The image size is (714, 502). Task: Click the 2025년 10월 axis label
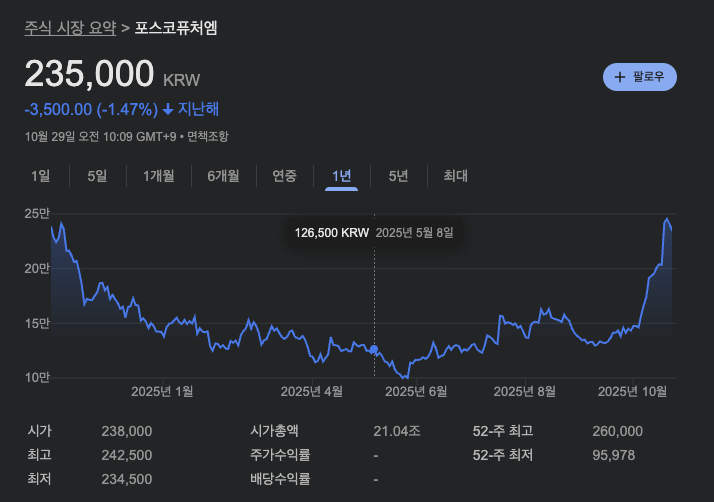point(631,391)
